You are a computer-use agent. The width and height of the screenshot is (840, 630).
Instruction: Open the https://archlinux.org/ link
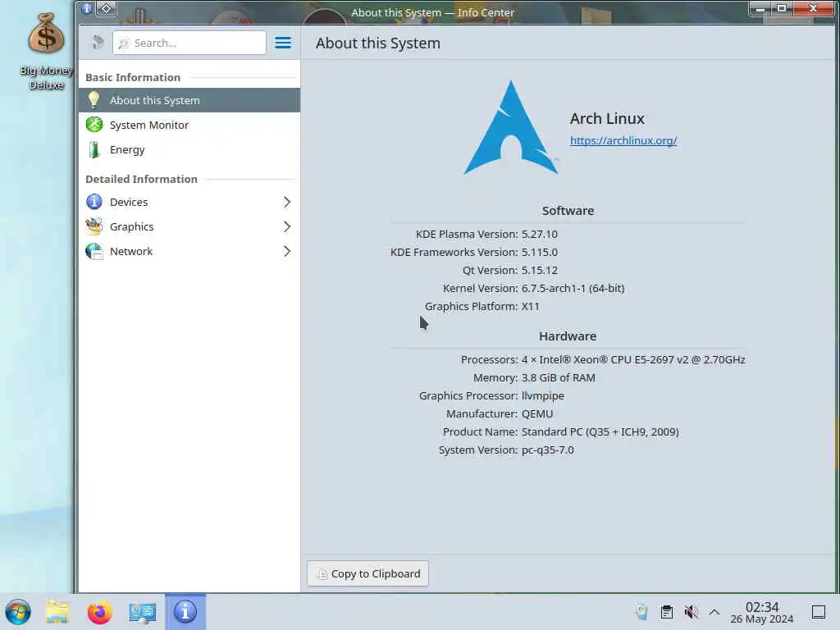[x=623, y=140]
